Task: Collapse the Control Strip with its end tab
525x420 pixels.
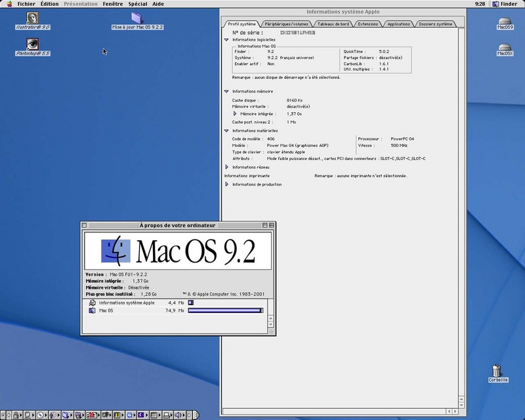Action: tap(196, 415)
